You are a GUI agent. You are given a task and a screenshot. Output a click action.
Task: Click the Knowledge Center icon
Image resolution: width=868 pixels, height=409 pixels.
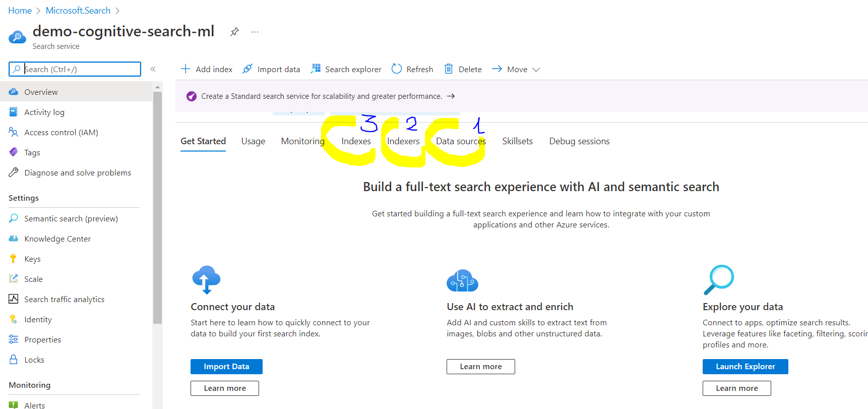point(14,239)
